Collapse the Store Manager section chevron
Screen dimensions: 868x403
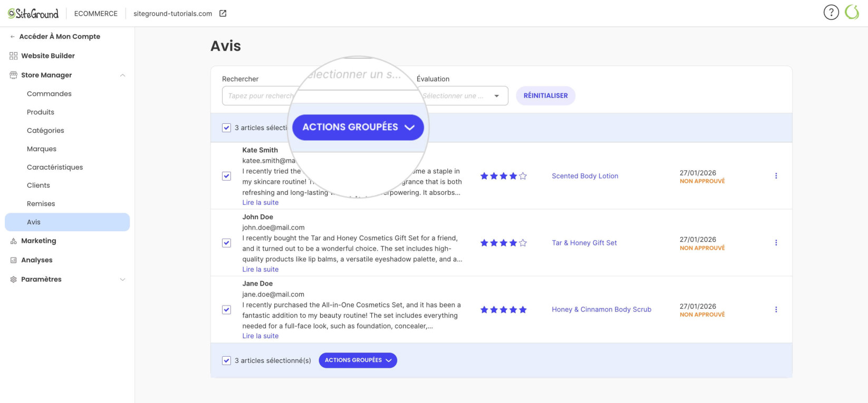click(x=123, y=75)
